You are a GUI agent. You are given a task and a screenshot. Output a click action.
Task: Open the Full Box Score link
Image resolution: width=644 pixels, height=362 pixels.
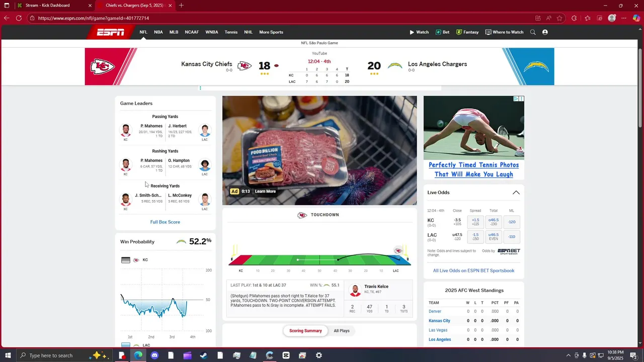point(165,222)
